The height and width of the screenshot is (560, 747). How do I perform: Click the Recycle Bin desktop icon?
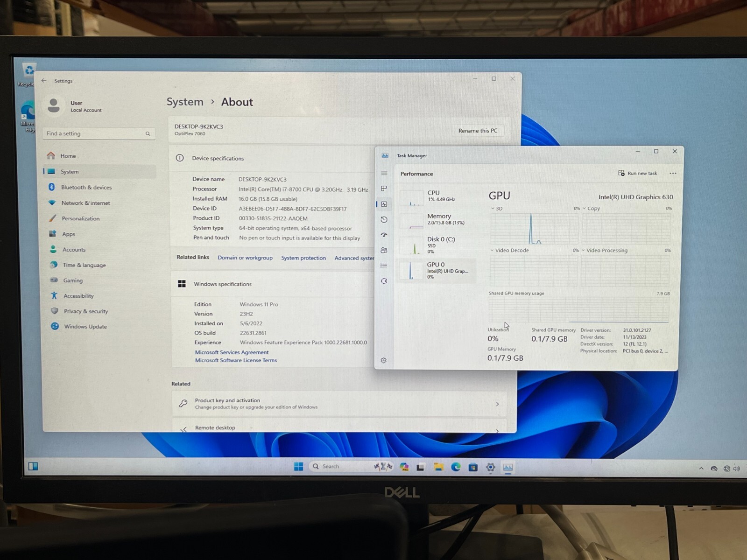(28, 75)
